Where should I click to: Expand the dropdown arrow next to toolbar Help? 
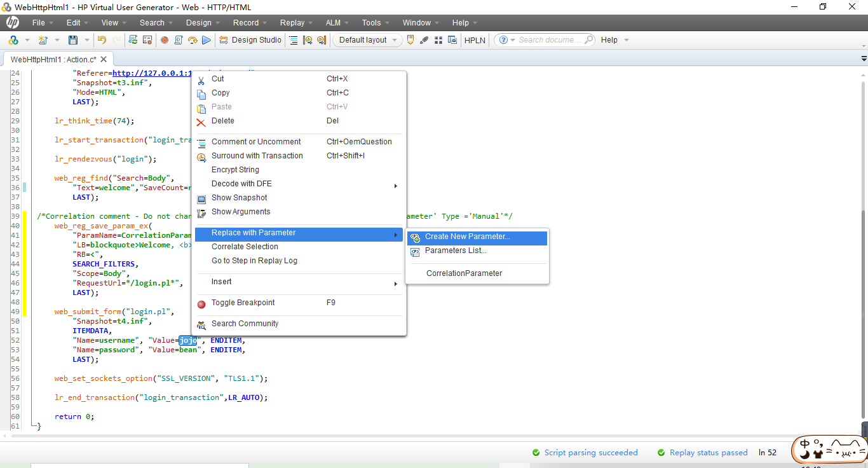coord(626,40)
